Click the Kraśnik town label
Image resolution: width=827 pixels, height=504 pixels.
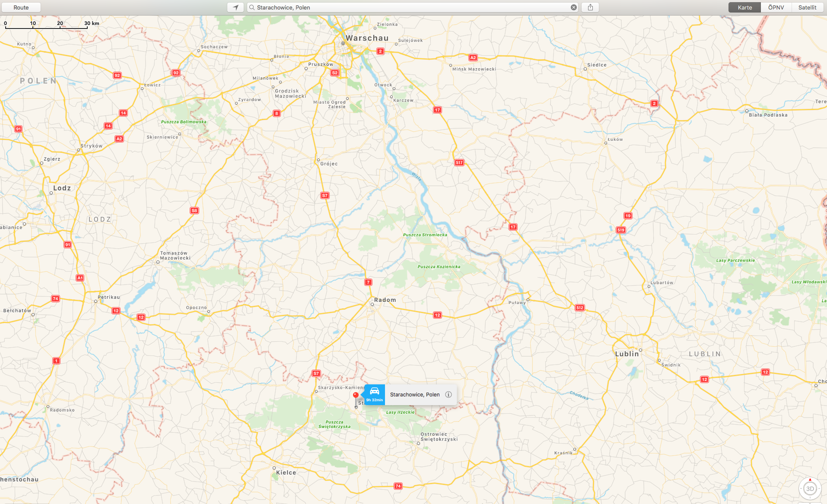click(563, 453)
